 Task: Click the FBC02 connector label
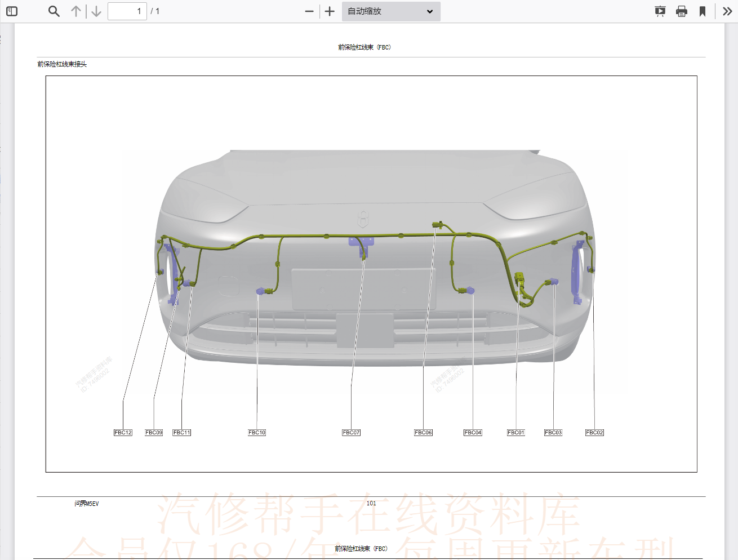tap(594, 433)
